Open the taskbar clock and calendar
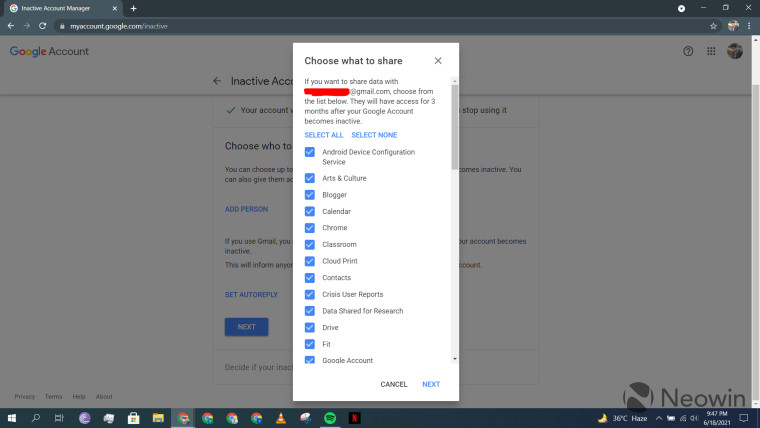Viewport: 760px width, 428px height. (x=717, y=418)
